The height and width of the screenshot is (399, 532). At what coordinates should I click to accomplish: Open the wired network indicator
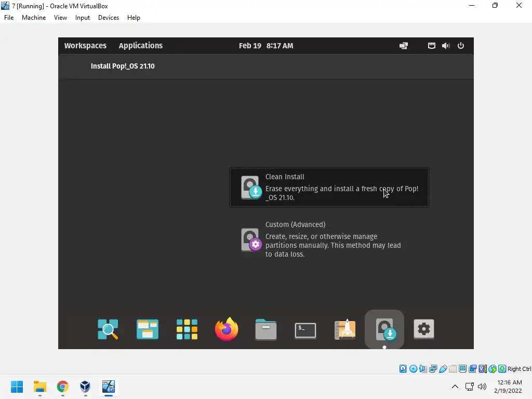tap(431, 46)
